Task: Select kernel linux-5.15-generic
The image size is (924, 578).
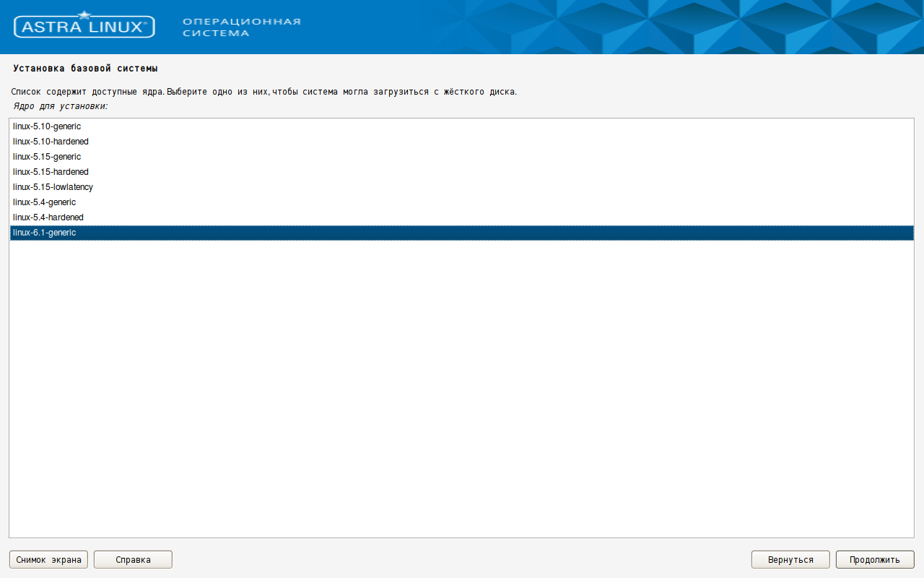Action: click(462, 157)
